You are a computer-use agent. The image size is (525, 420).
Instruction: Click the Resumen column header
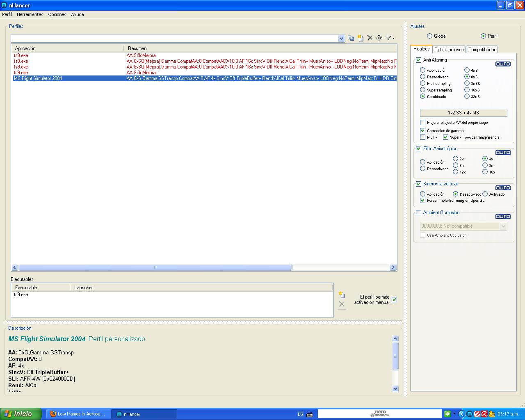click(x=260, y=48)
